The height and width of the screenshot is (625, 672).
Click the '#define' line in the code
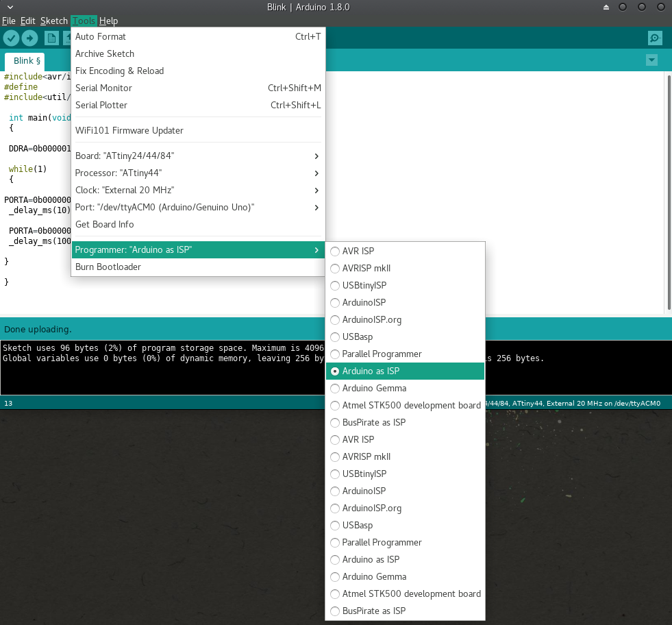[x=21, y=86]
